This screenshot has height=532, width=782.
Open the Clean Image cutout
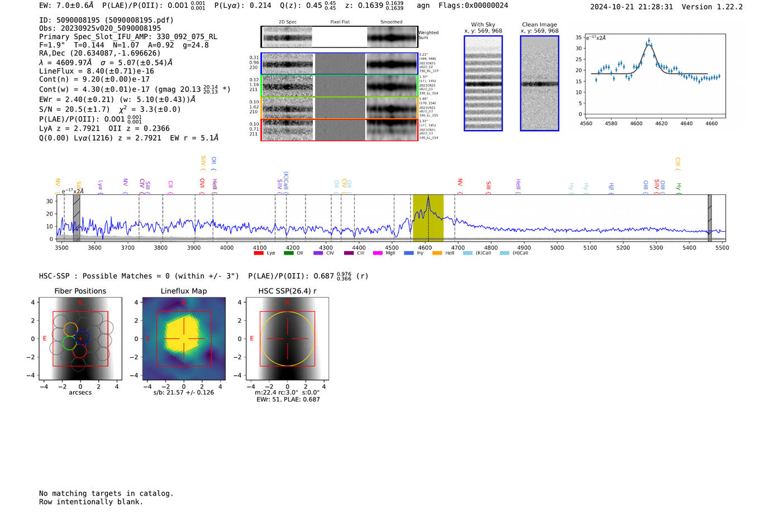(x=540, y=83)
